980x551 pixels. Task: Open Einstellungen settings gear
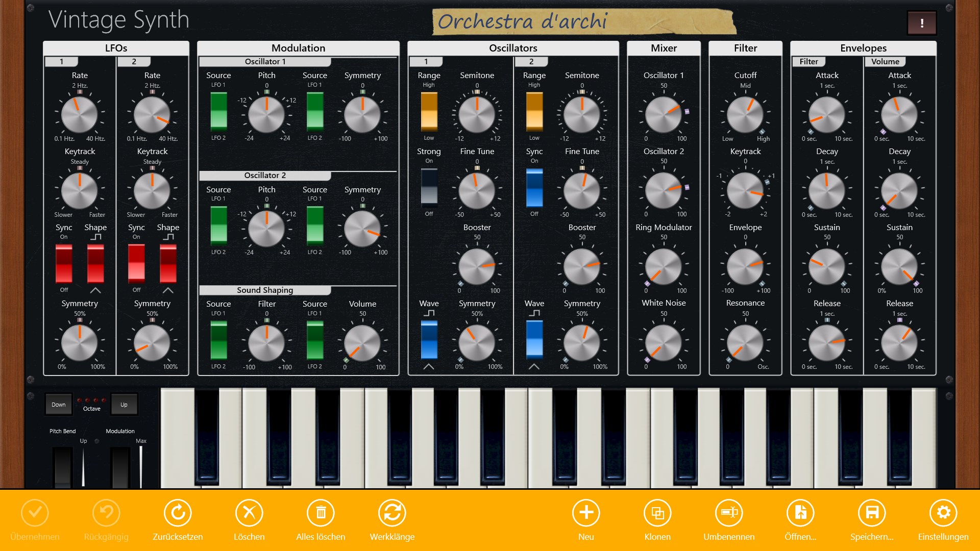[x=943, y=513]
